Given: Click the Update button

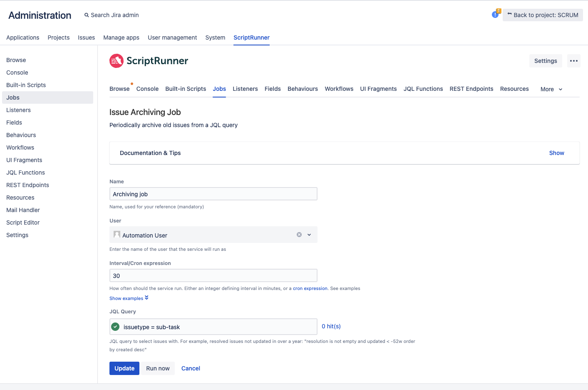Looking at the screenshot, I should [124, 368].
